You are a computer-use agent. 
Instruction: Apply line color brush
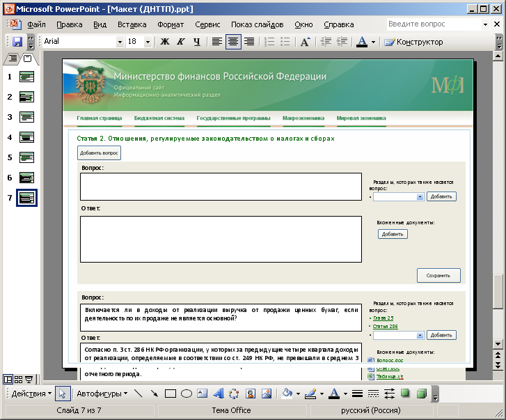tap(310, 394)
